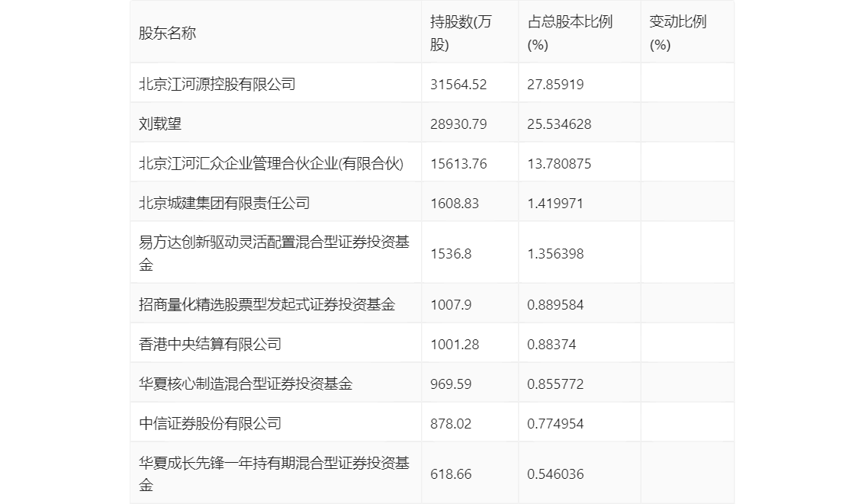Click holding value 1007.9
This screenshot has height=504, width=865.
pos(451,305)
